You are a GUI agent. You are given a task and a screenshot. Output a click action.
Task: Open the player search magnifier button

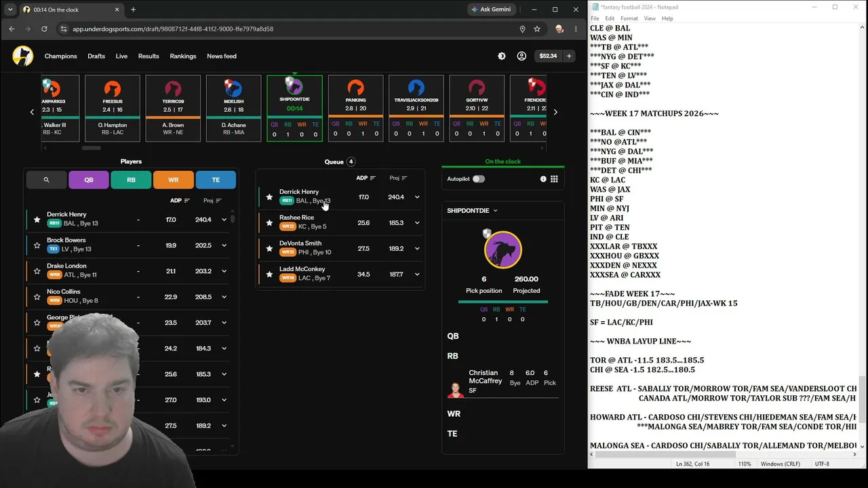(x=46, y=180)
